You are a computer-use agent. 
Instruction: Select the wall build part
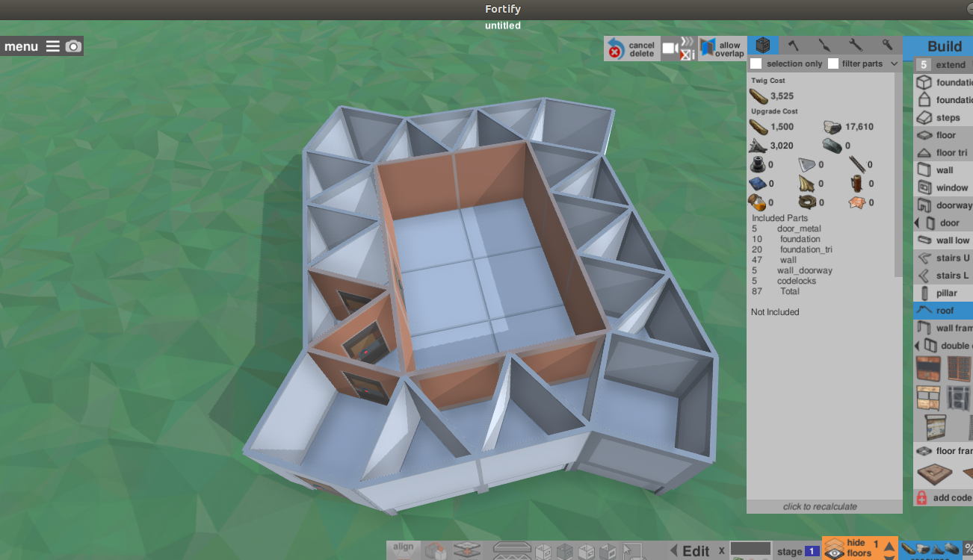pos(943,170)
